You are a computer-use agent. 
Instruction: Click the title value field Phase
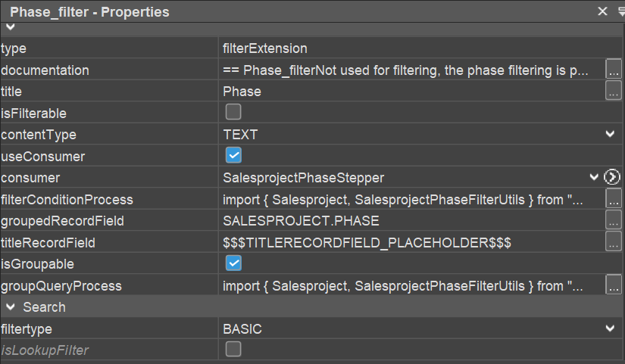(x=409, y=92)
